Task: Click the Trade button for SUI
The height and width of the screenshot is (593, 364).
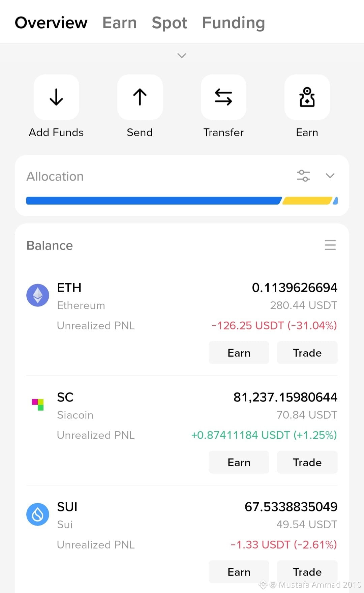Action: pyautogui.click(x=307, y=572)
